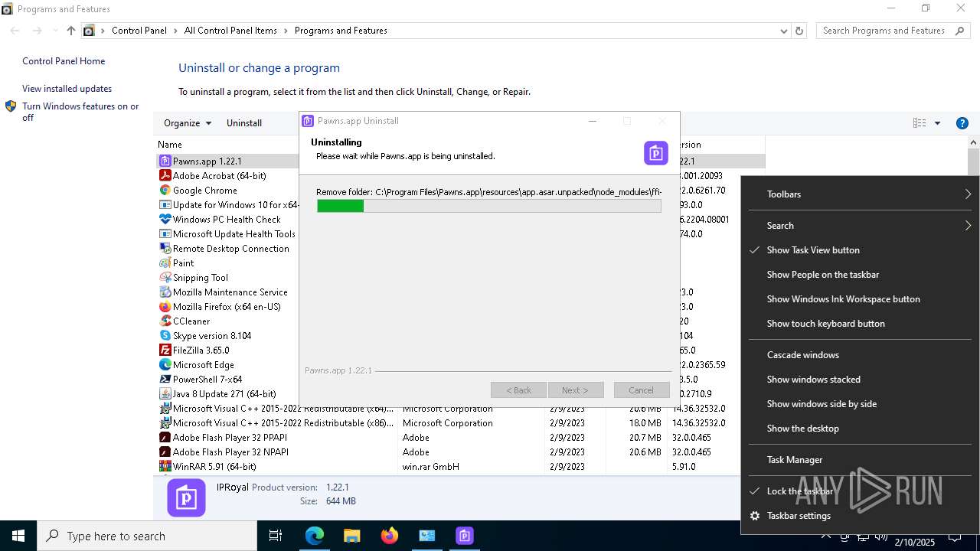Click the Microsoft Edge icon in the program list
The image size is (980, 551).
click(x=165, y=365)
